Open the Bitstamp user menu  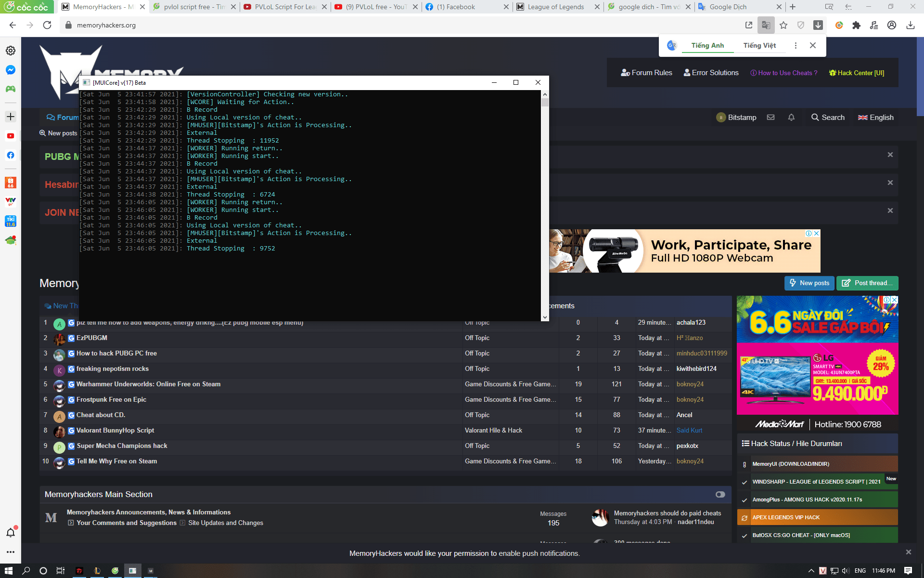point(736,117)
